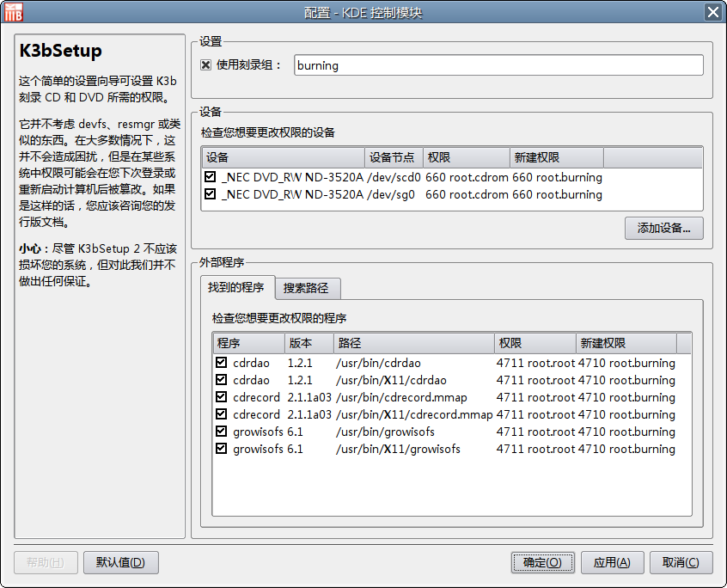Toggle checkbox for /usr/bin/X11/growisofs

click(x=221, y=449)
